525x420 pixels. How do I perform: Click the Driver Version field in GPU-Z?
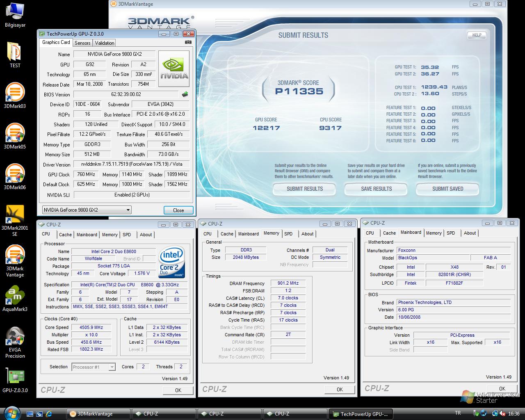point(132,164)
